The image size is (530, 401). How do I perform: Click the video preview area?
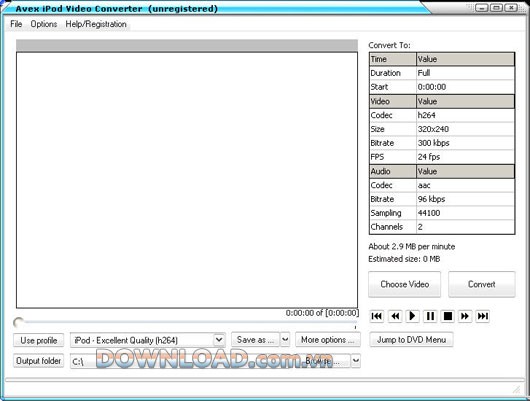click(187, 180)
